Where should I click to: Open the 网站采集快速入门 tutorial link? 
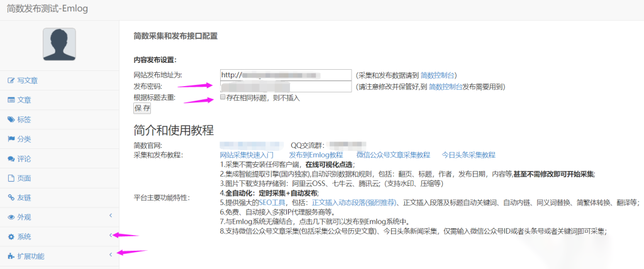coord(247,155)
